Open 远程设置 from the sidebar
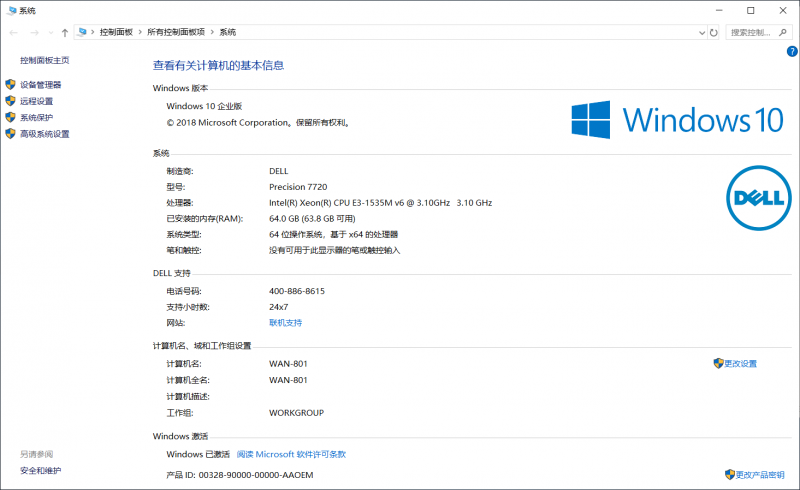 tap(37, 101)
